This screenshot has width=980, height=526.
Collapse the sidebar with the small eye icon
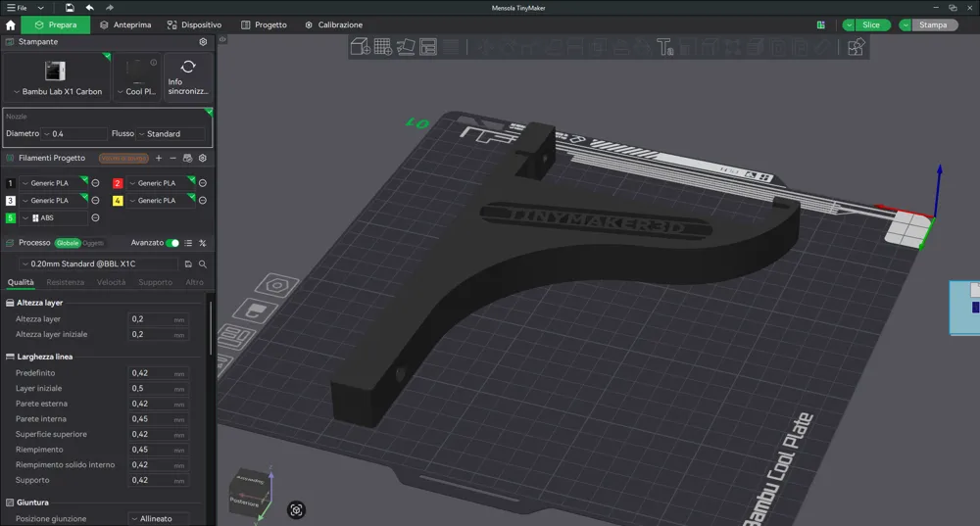tap(222, 39)
